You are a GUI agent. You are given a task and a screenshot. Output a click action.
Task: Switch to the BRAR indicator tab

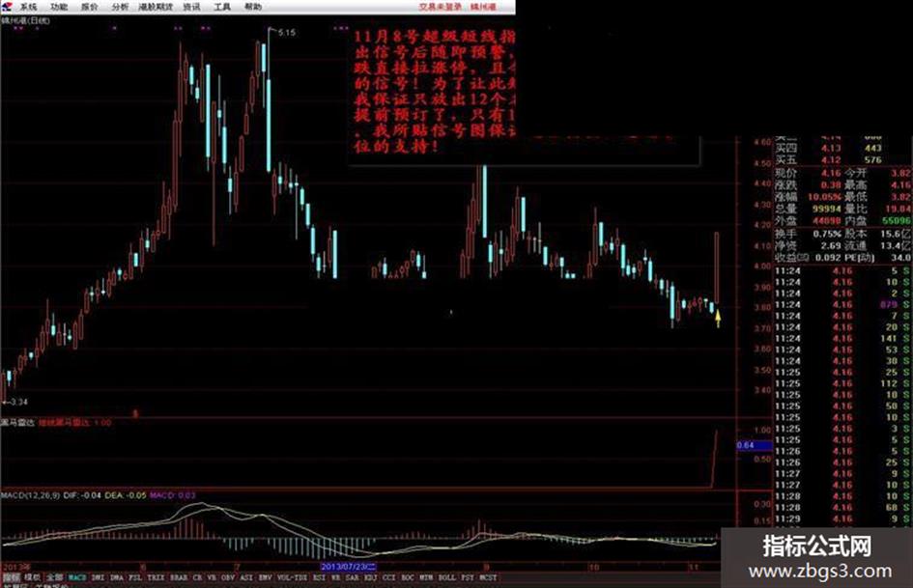pyautogui.click(x=179, y=577)
